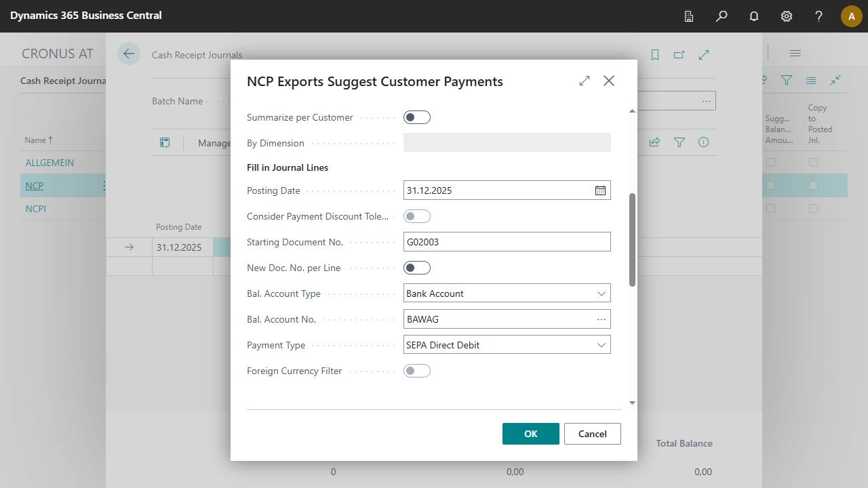Open the settings gear icon
Viewport: 868px width, 488px height.
pyautogui.click(x=787, y=16)
